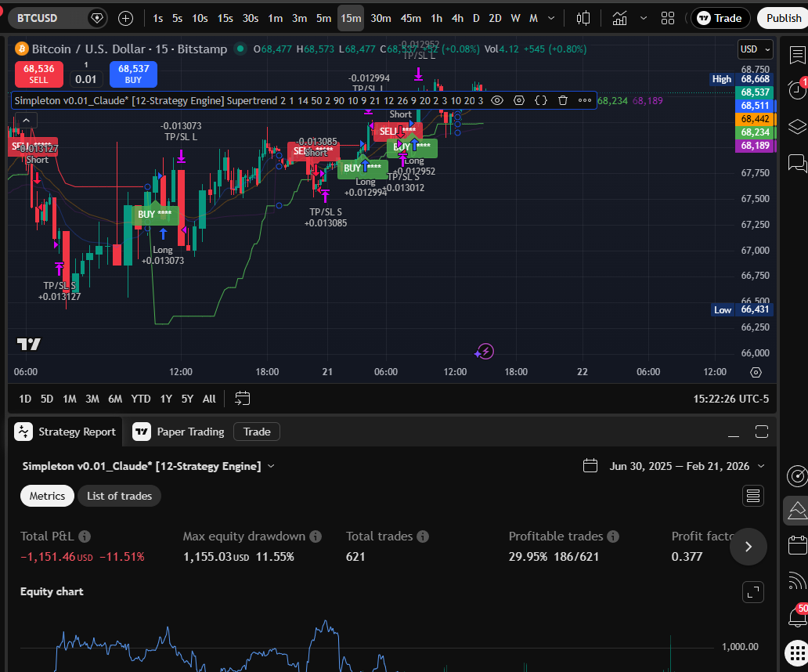The width and height of the screenshot is (808, 672).
Task: Switch to List of trades tab
Action: coord(119,496)
